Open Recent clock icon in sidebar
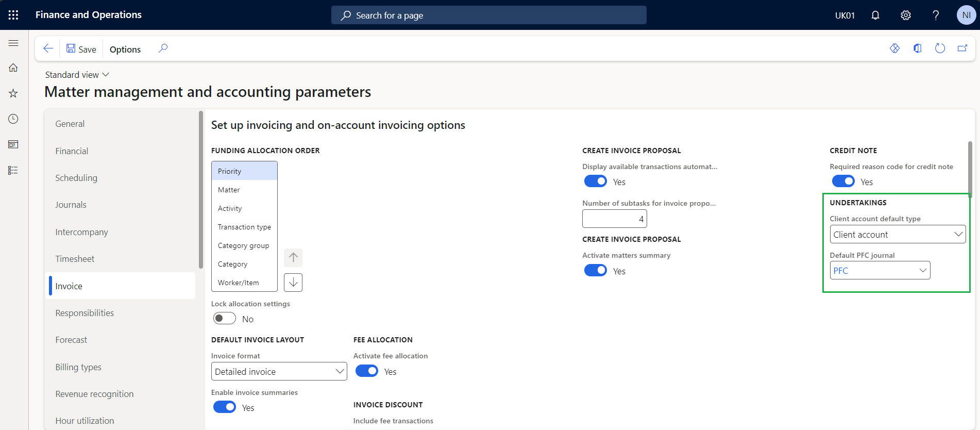This screenshot has height=430, width=980. tap(13, 119)
